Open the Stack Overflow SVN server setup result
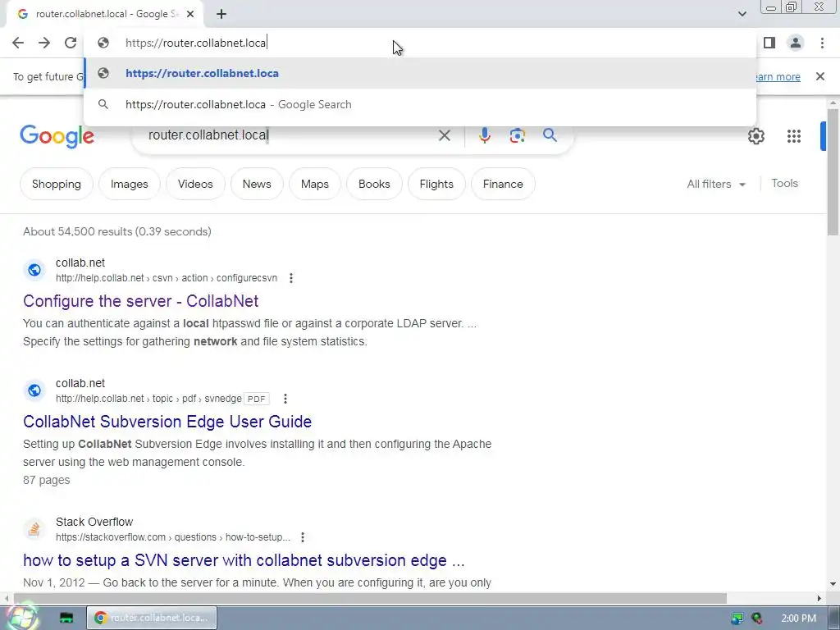The height and width of the screenshot is (630, 840). click(x=244, y=560)
